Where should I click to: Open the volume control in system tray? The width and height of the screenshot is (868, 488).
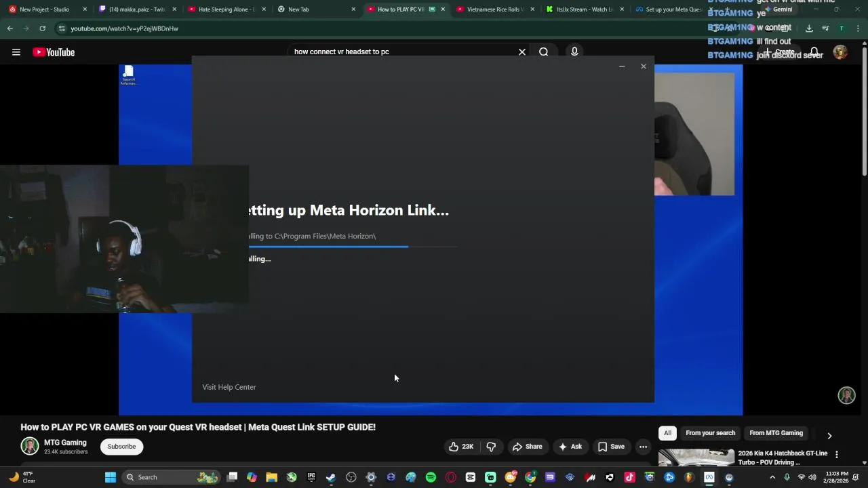(x=812, y=477)
